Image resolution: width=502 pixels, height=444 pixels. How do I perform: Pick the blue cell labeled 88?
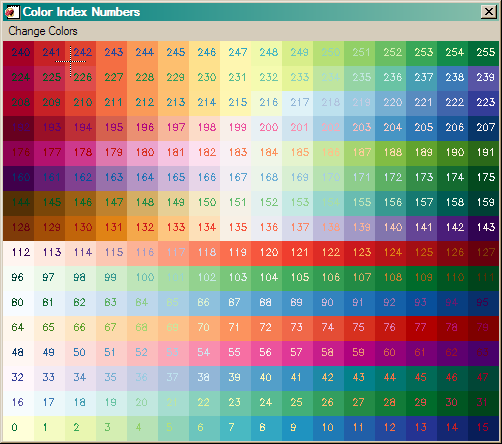pyautogui.click(x=267, y=303)
